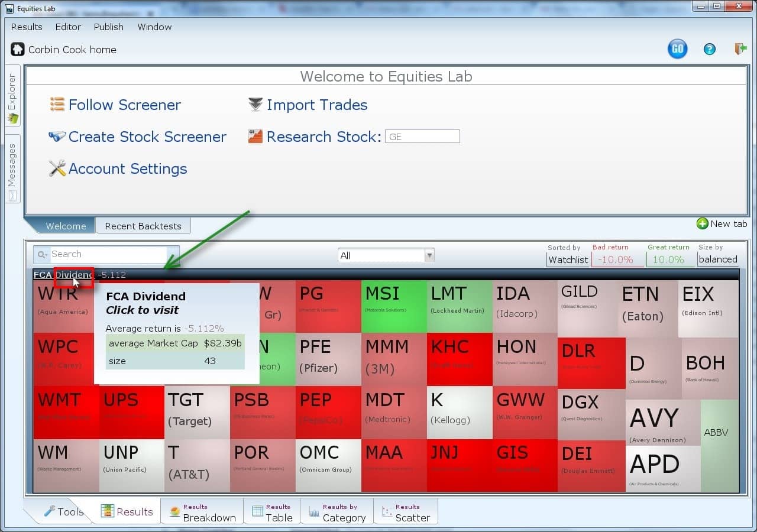Open the Editor menu
Screen dimensions: 757x532
(x=68, y=27)
